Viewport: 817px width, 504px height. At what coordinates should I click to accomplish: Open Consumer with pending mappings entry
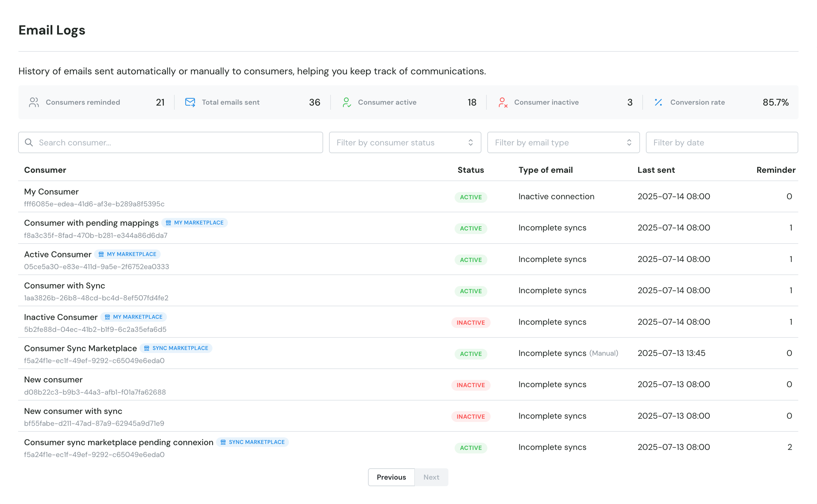click(91, 223)
